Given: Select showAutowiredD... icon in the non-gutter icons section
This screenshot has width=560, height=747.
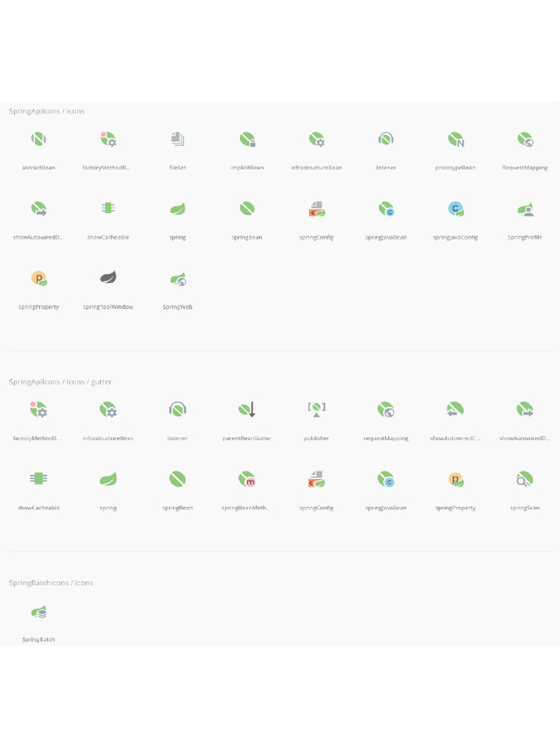Looking at the screenshot, I should pyautogui.click(x=39, y=209).
